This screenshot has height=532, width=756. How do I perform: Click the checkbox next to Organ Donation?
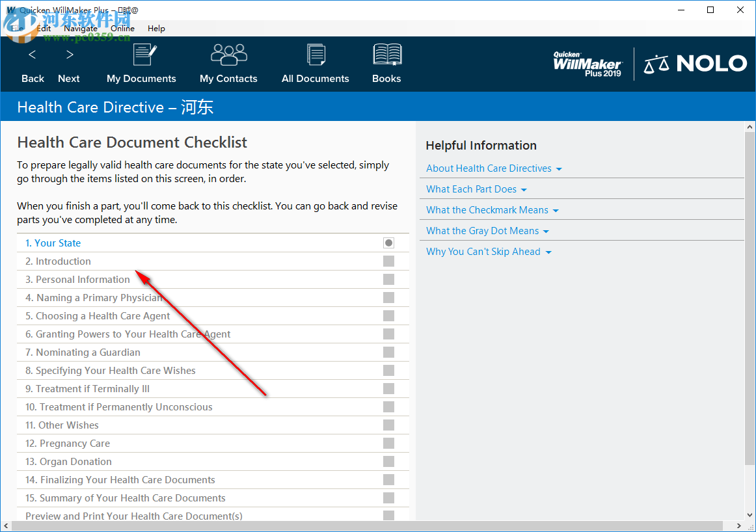pyautogui.click(x=388, y=461)
